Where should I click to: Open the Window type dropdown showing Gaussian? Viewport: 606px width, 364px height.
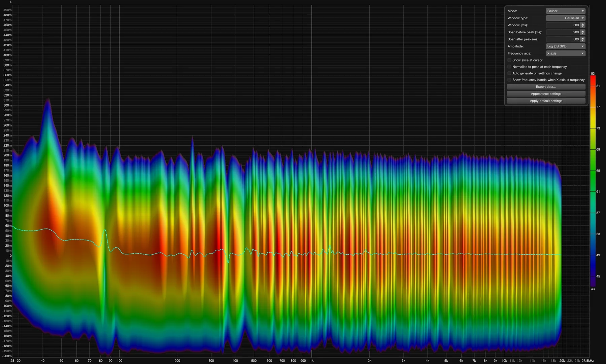pos(566,18)
